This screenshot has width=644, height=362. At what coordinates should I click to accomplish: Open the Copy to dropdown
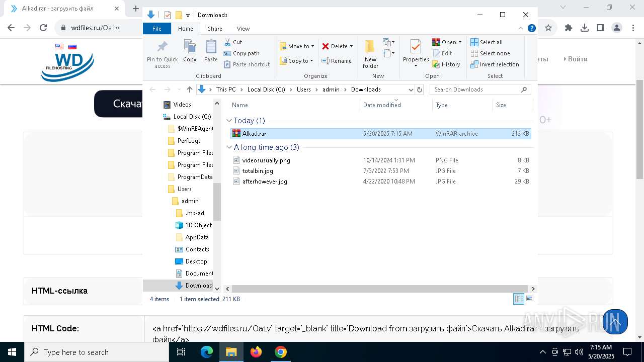point(297,61)
